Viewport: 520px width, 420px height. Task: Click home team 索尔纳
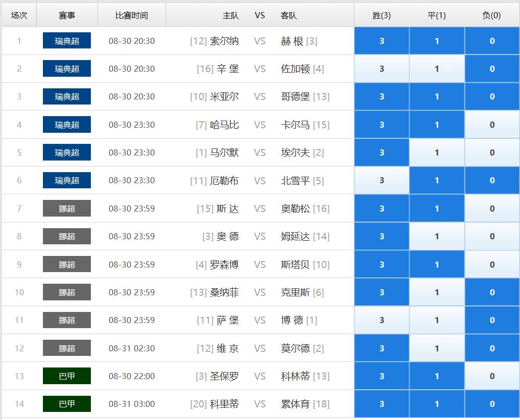tap(224, 41)
